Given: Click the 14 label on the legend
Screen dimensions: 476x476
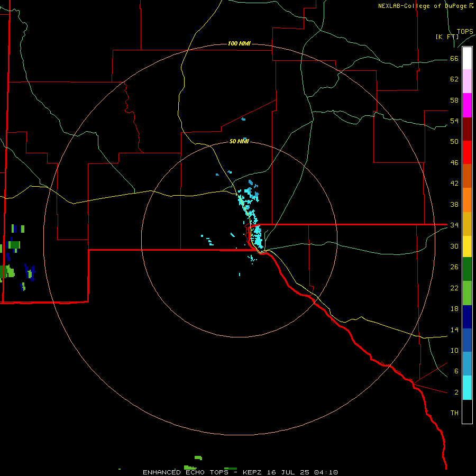Looking at the screenshot, I should click(x=454, y=329).
